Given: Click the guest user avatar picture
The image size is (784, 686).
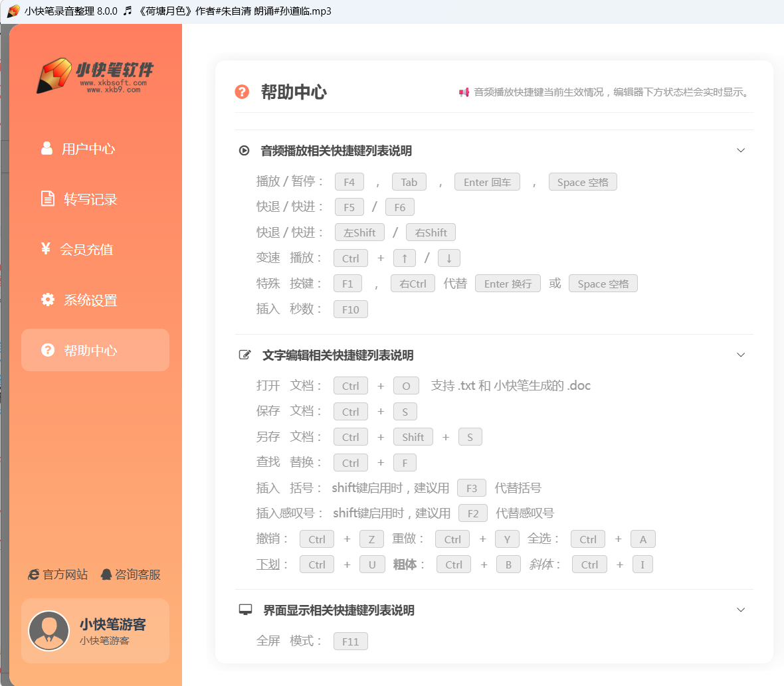Looking at the screenshot, I should [49, 631].
